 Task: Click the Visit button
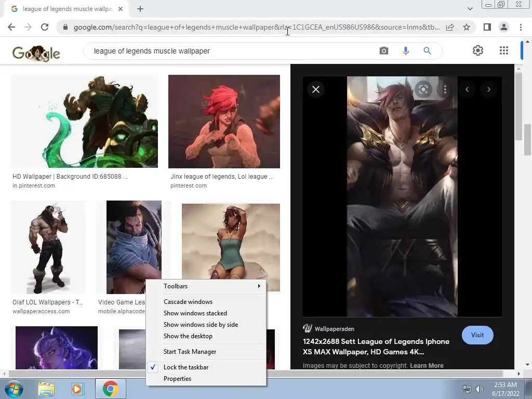click(477, 335)
